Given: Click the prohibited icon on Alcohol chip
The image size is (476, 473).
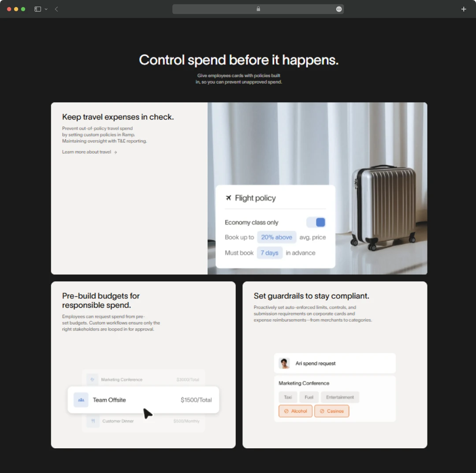Looking at the screenshot, I should 286,411.
